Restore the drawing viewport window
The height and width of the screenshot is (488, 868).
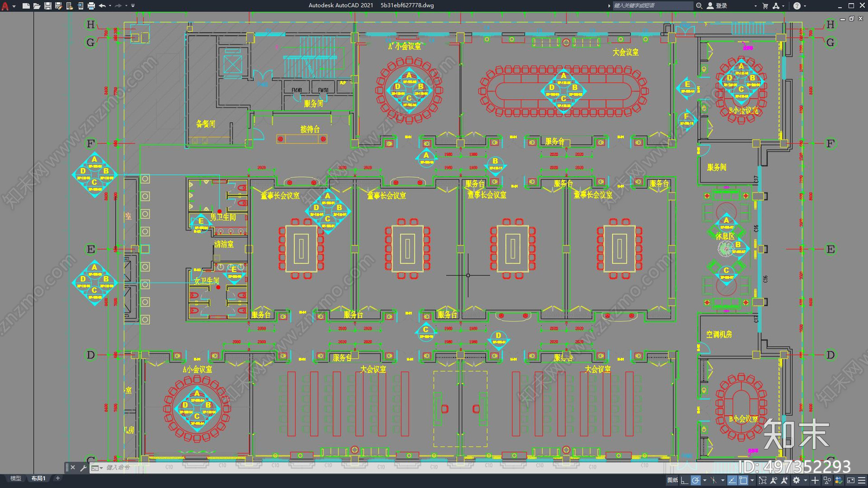851,18
